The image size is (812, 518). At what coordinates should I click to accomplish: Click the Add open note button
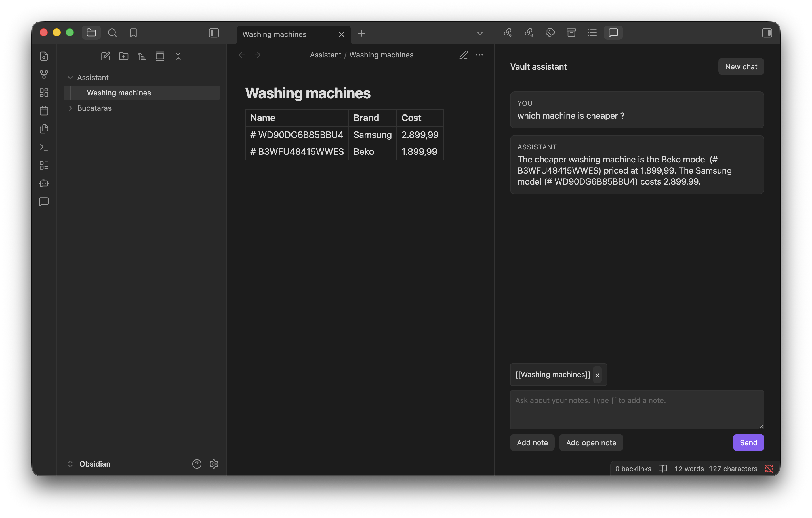point(591,442)
